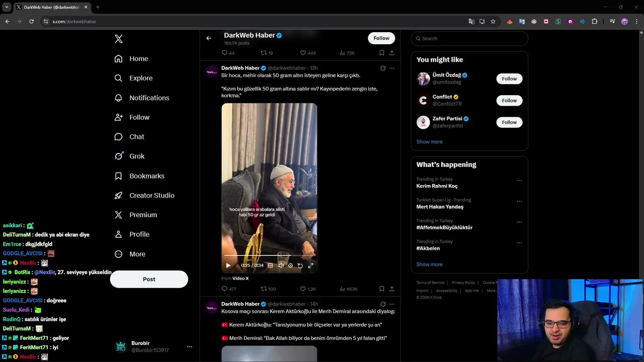Switch video to picture-in-picture mode

pyautogui.click(x=300, y=265)
